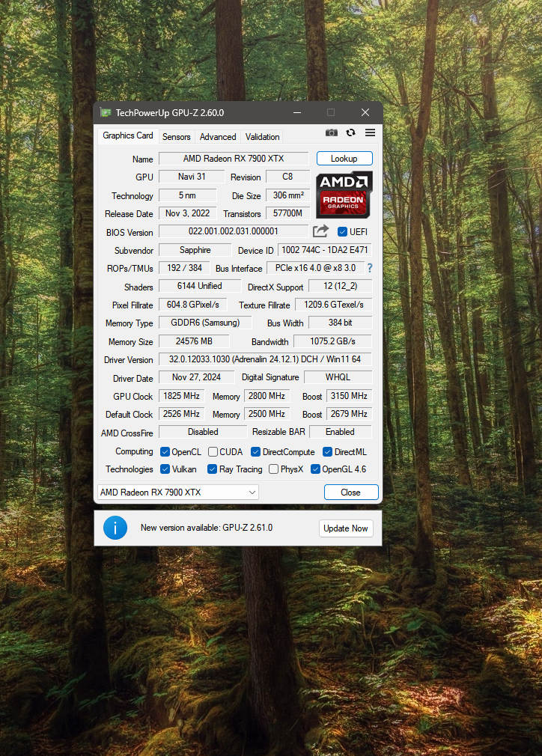
Task: Click the bus interface question mark
Action: pyautogui.click(x=370, y=268)
